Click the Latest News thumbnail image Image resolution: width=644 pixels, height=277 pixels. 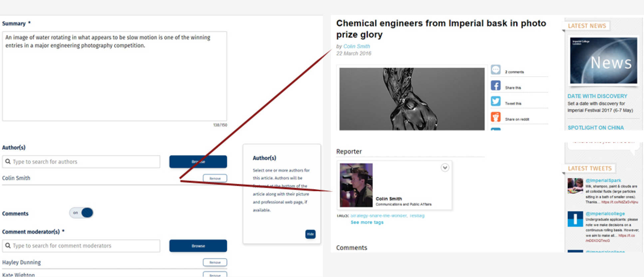pyautogui.click(x=603, y=61)
